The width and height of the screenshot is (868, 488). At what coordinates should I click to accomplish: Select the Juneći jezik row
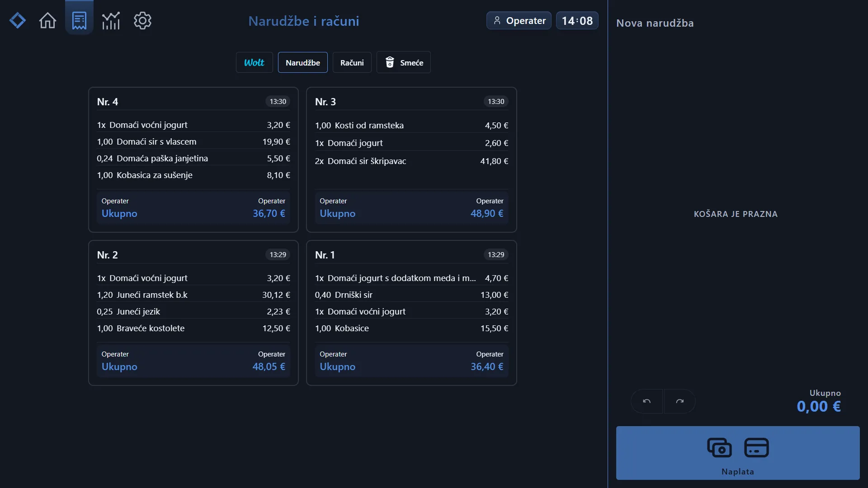coord(193,311)
